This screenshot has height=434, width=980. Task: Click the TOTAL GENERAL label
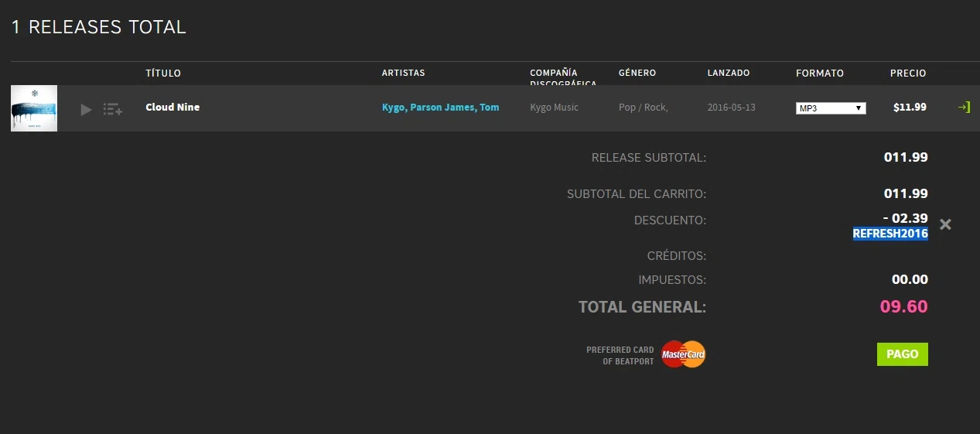click(643, 307)
